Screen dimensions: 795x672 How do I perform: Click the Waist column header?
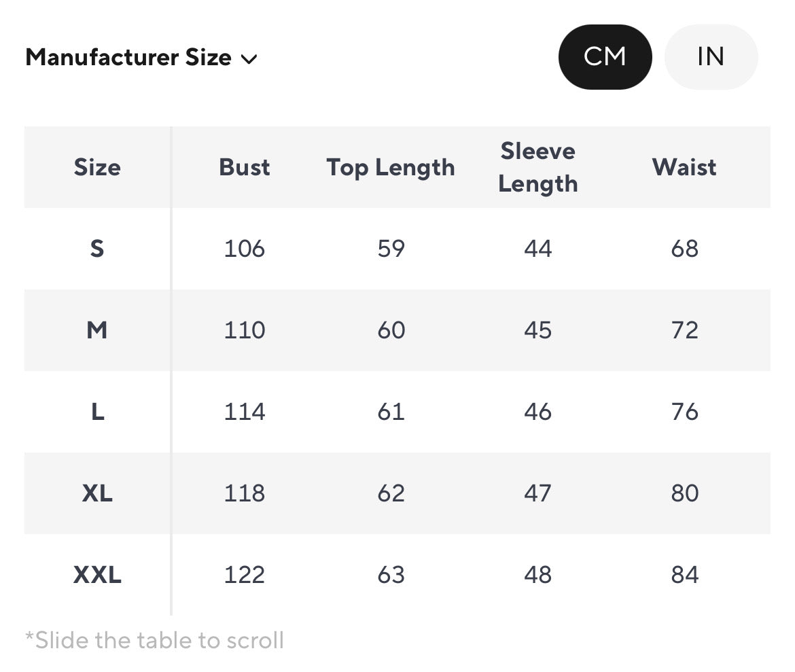pyautogui.click(x=684, y=167)
